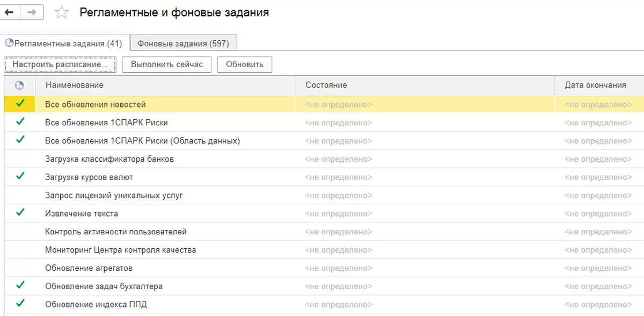Click Состояние cell of Все обновления новостей
The image size is (644, 316).
[425, 104]
